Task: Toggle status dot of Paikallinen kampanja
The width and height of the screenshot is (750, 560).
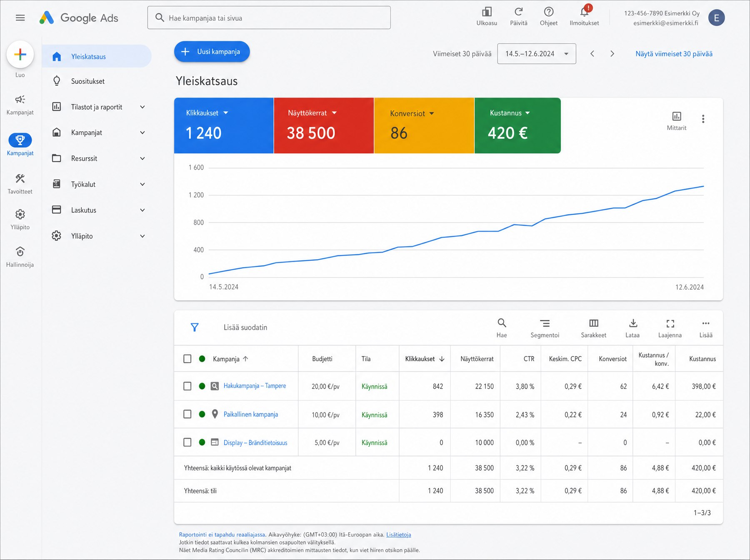Action: click(x=202, y=414)
